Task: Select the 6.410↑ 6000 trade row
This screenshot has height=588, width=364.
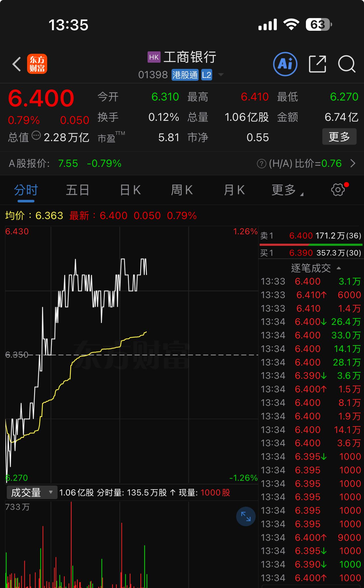Action: tap(311, 295)
